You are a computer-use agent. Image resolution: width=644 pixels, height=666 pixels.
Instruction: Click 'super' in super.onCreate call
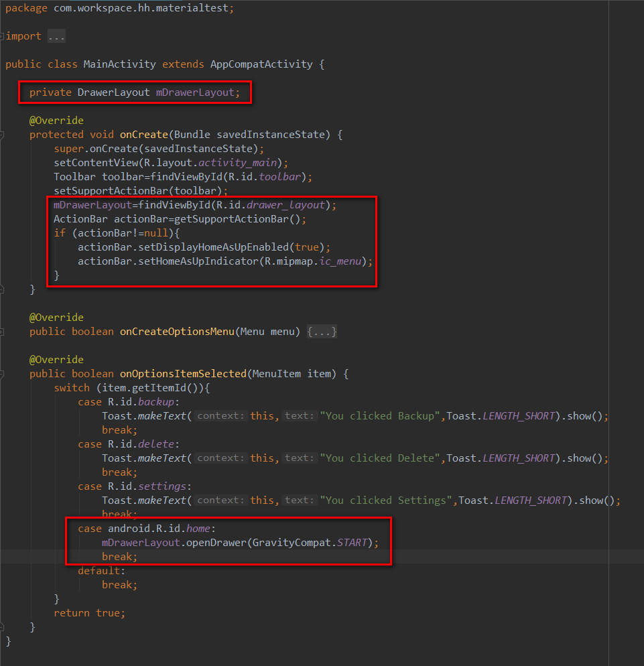pyautogui.click(x=68, y=149)
